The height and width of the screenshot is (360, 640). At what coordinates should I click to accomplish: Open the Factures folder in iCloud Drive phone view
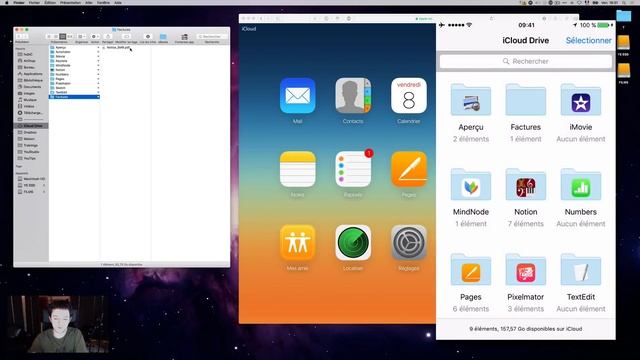(x=526, y=100)
